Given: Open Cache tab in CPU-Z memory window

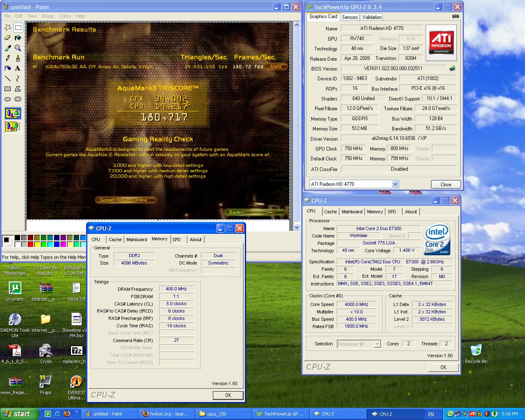Looking at the screenshot, I should coord(115,240).
